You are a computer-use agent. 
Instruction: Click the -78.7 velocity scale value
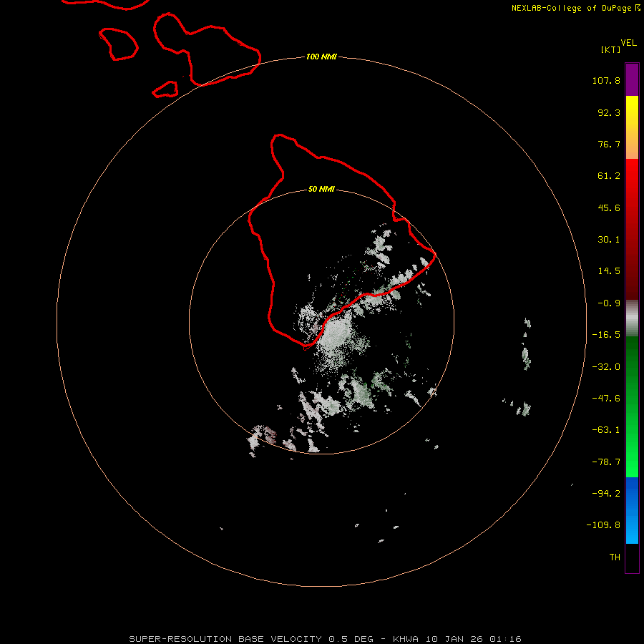(x=606, y=462)
